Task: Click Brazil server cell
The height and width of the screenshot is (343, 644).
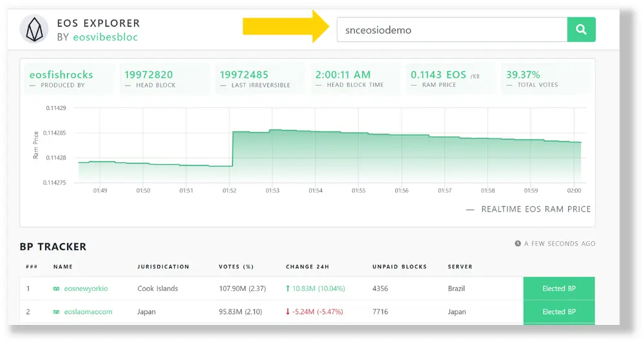Action: tap(457, 288)
